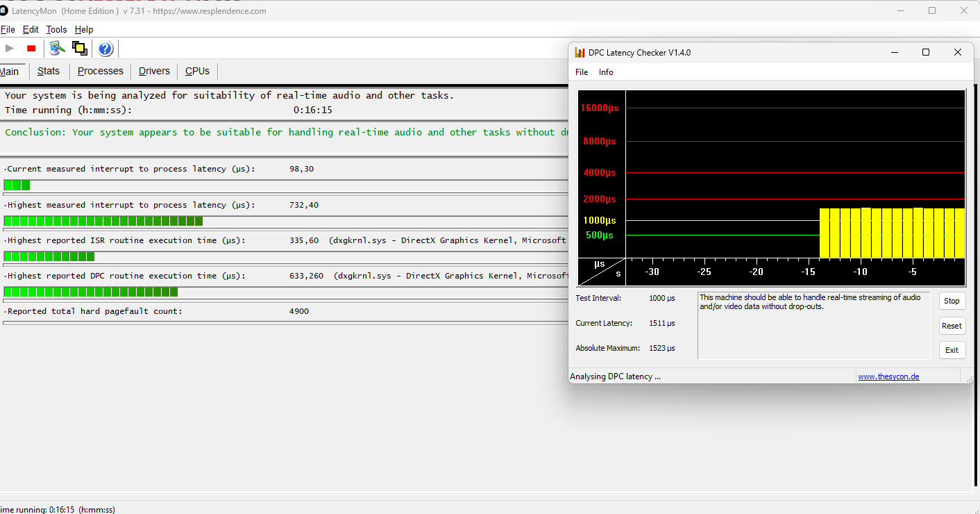Open help via blue question mark icon

105,49
